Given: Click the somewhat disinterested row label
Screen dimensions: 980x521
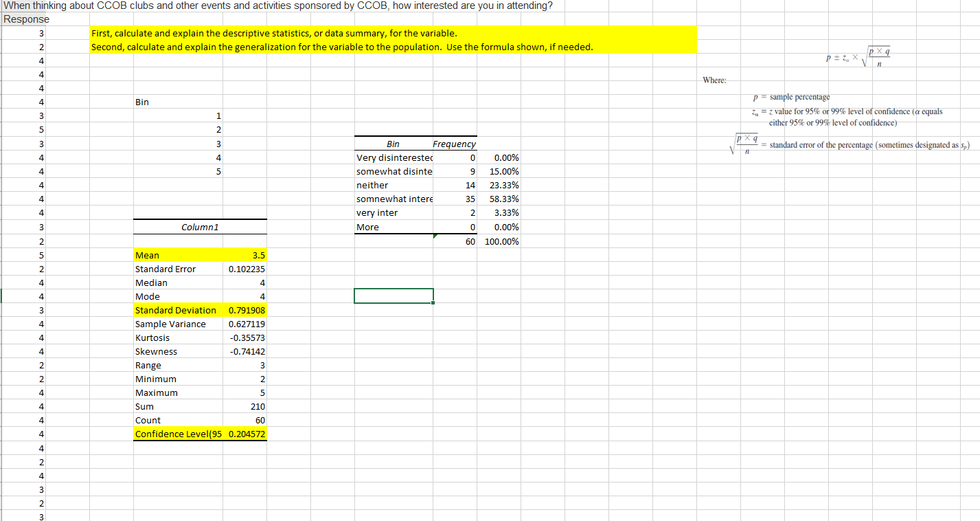Looking at the screenshot, I should [394, 171].
